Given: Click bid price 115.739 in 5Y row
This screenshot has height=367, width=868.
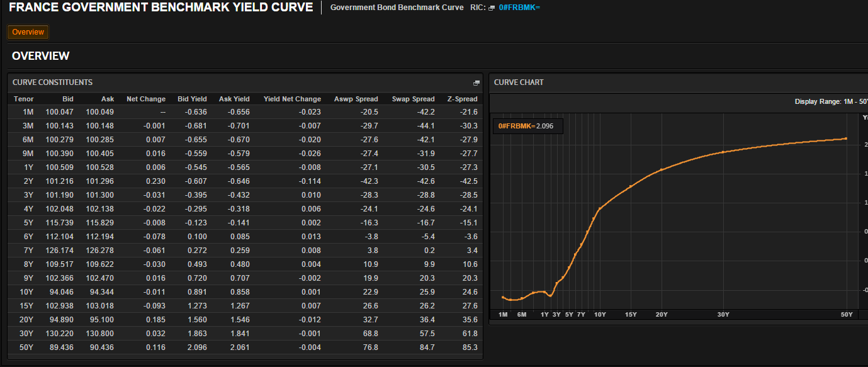Looking at the screenshot, I should [x=60, y=223].
